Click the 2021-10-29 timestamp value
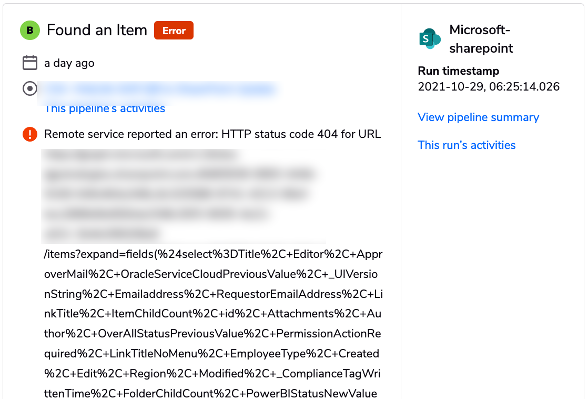The width and height of the screenshot is (588, 400). 489,87
